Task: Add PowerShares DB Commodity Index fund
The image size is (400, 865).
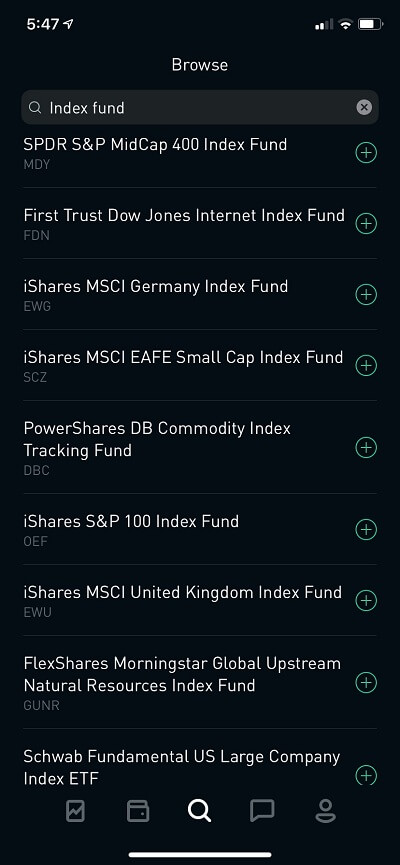Action: point(366,447)
